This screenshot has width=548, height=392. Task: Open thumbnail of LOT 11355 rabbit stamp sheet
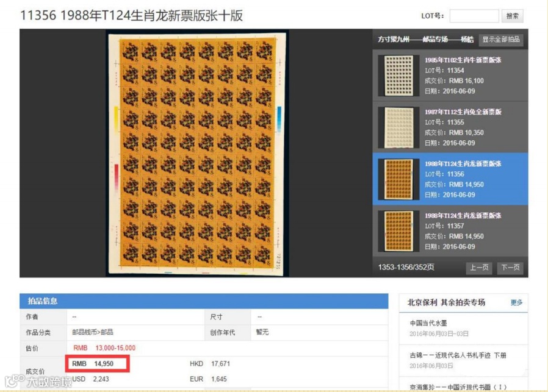398,127
